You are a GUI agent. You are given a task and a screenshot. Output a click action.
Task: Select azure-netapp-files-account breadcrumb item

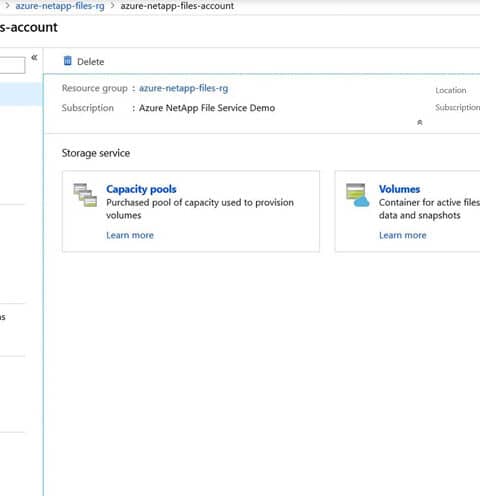pos(177,6)
